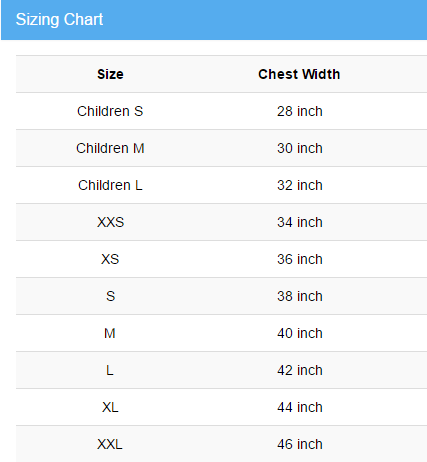Select the Children L size entry
This screenshot has height=462, width=427.
tap(110, 185)
